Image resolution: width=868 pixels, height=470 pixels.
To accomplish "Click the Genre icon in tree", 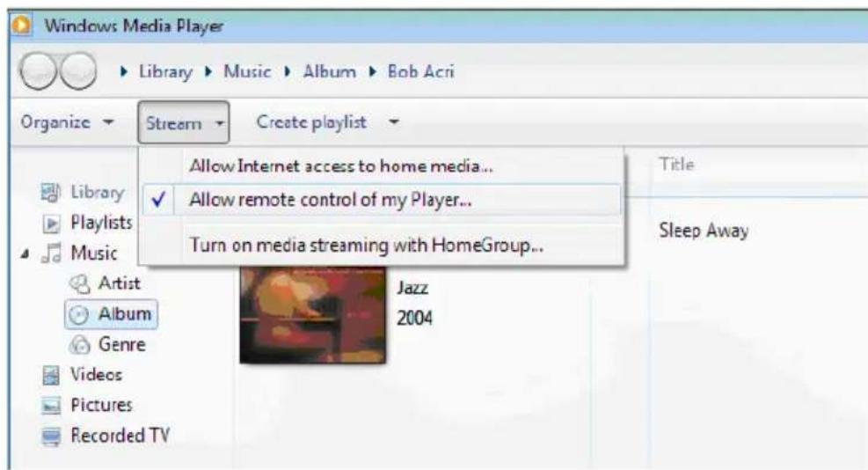I will pyautogui.click(x=80, y=345).
